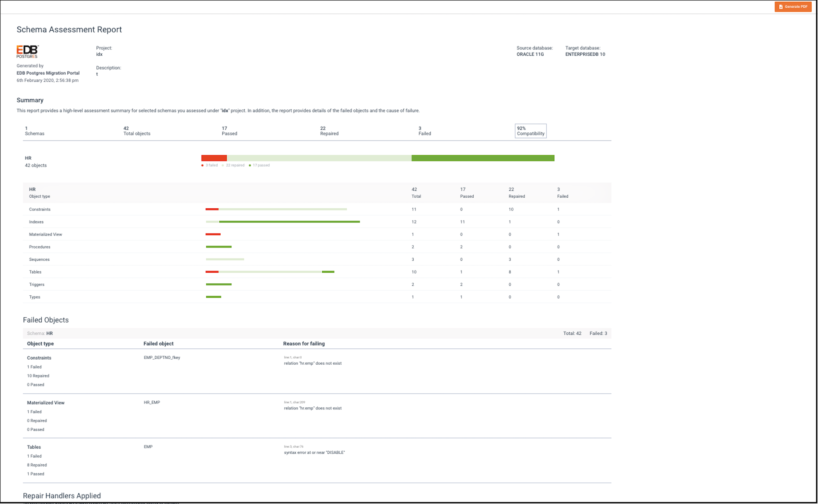Click the Constraints progress bar
Viewport: 818px width, 504px height.
pos(276,209)
